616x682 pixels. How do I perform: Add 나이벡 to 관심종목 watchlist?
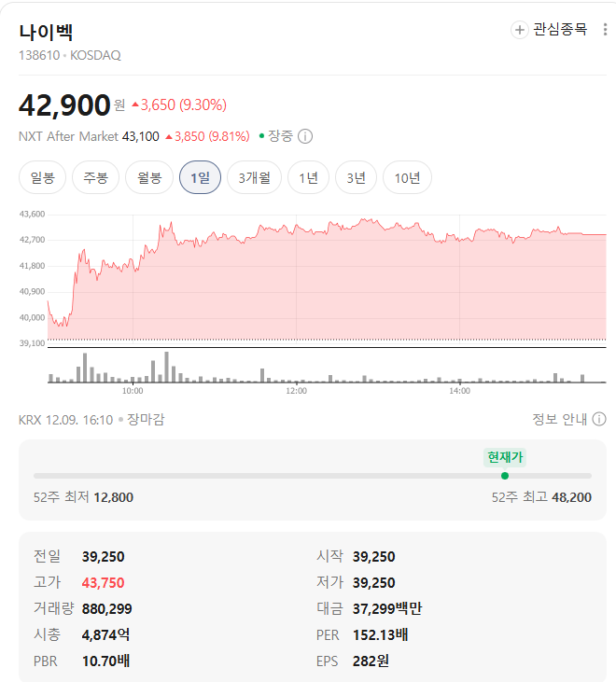point(549,30)
